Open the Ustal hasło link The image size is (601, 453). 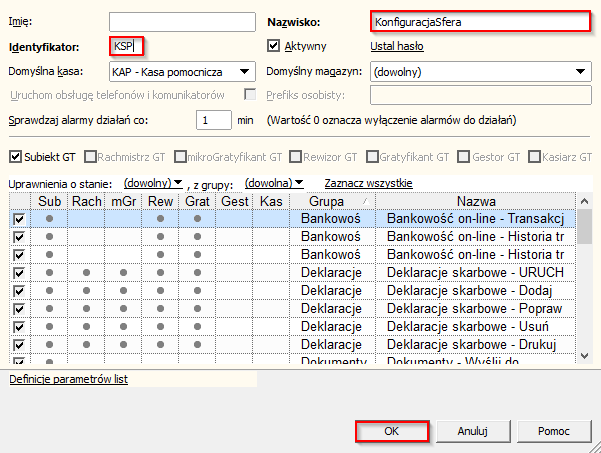click(397, 46)
